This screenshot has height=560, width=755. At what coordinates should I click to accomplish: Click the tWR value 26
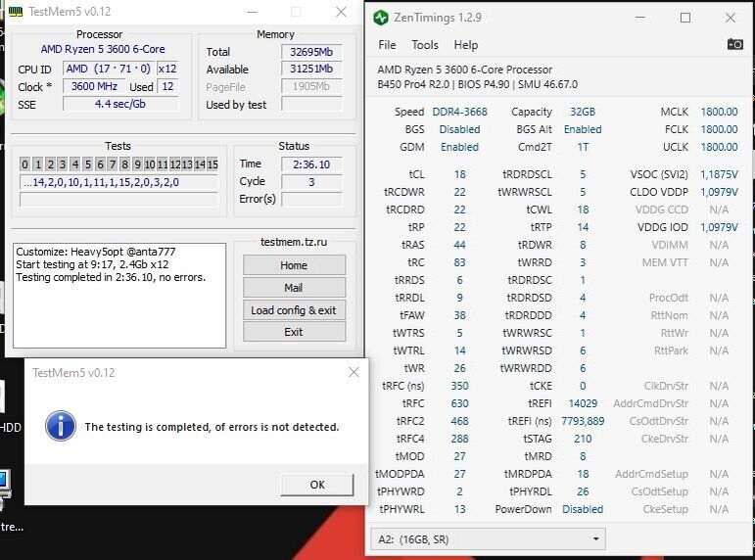coord(460,368)
